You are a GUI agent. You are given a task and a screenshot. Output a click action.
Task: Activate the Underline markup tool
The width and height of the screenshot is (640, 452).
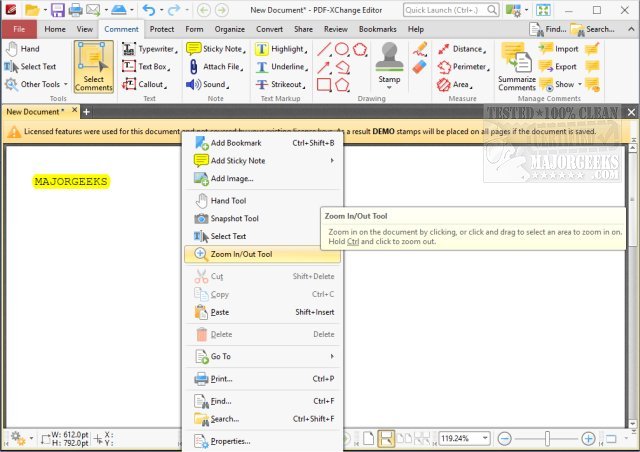281,67
